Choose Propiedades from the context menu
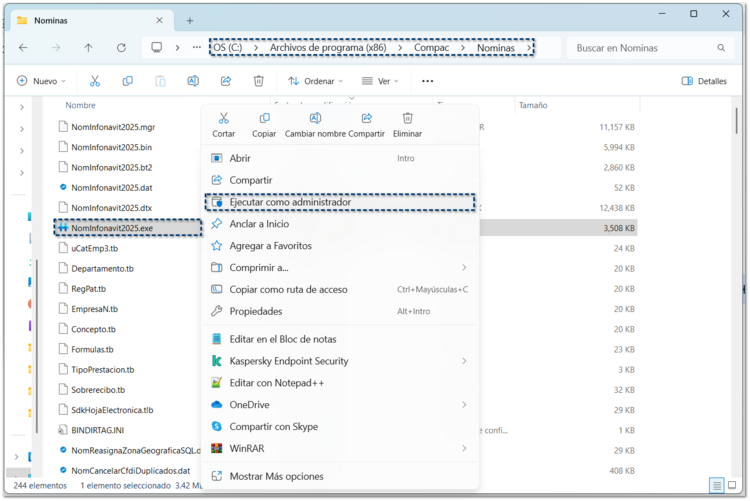This screenshot has width=750, height=501. (256, 311)
